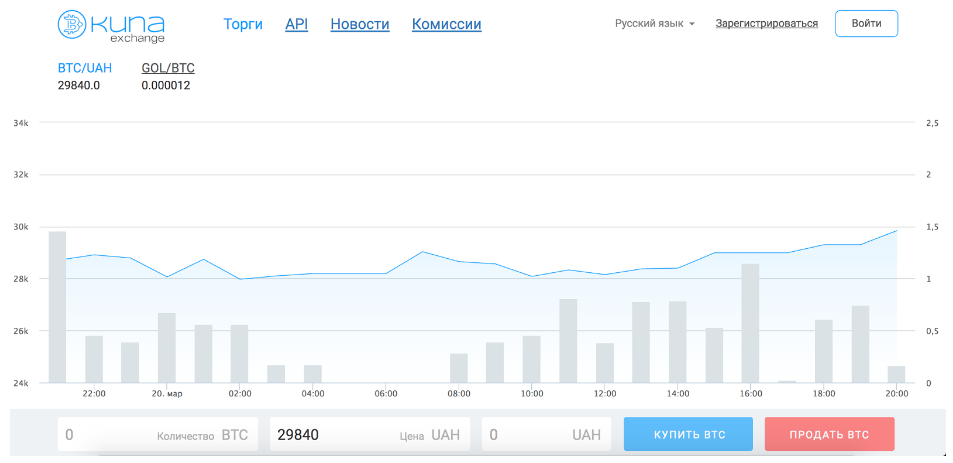Image resolution: width=953 pixels, height=463 pixels.
Task: Go to the Новости news page
Action: (360, 24)
